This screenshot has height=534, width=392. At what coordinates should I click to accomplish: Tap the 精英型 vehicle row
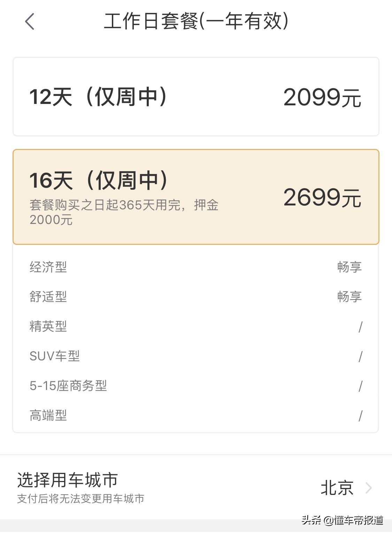coord(48,327)
